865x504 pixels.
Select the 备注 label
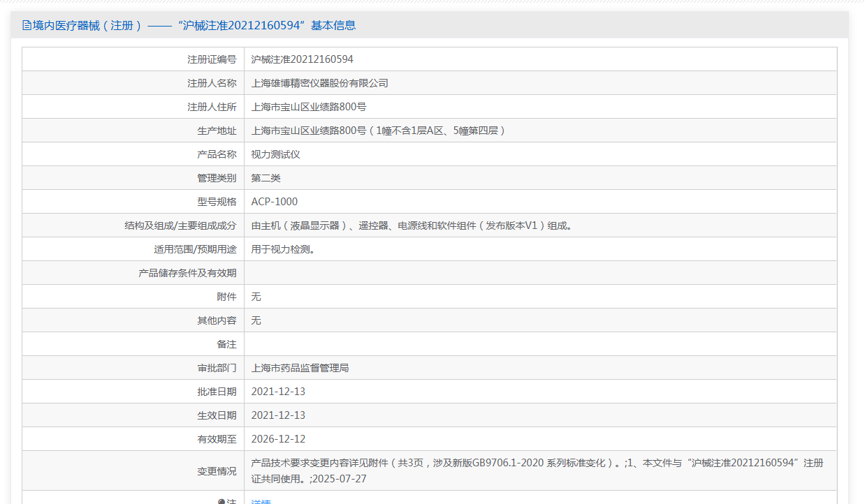[x=226, y=344]
